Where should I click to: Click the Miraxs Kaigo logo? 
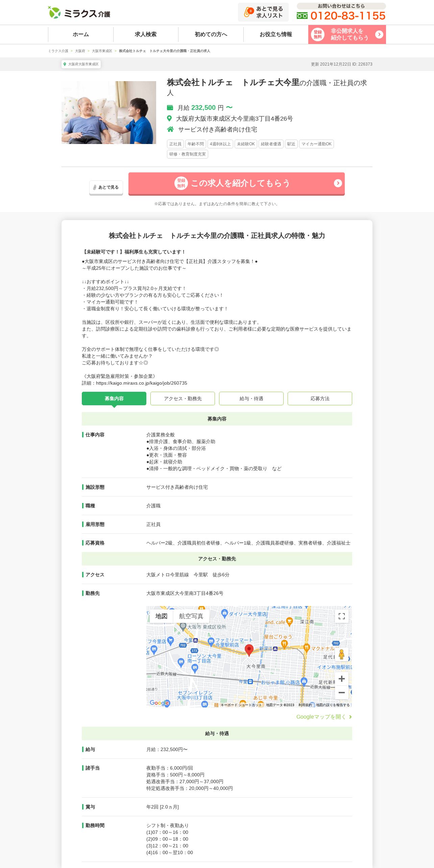(79, 13)
